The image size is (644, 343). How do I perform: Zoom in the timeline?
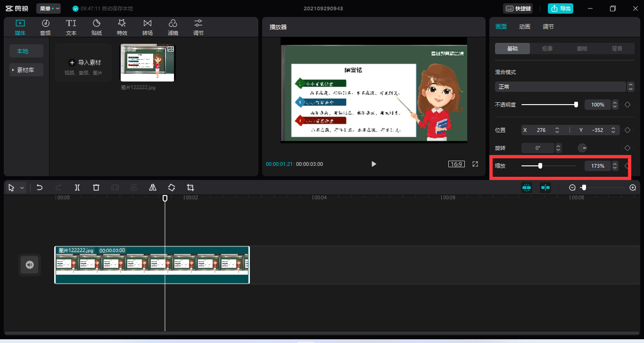633,188
